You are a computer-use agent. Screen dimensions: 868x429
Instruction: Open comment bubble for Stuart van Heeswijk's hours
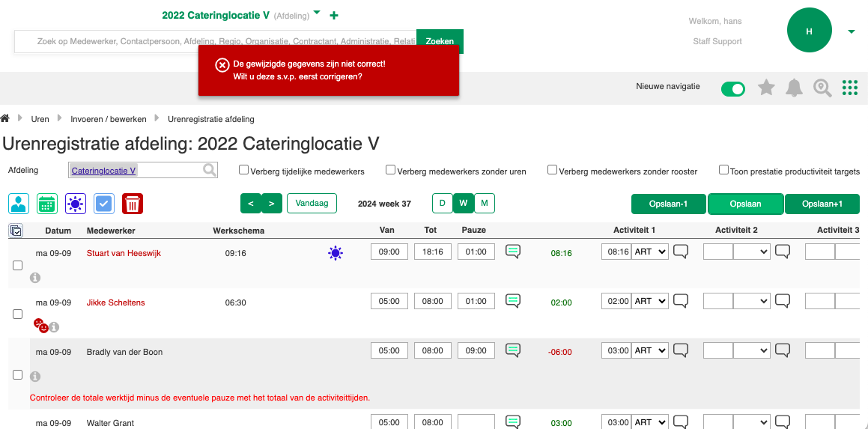[513, 252]
